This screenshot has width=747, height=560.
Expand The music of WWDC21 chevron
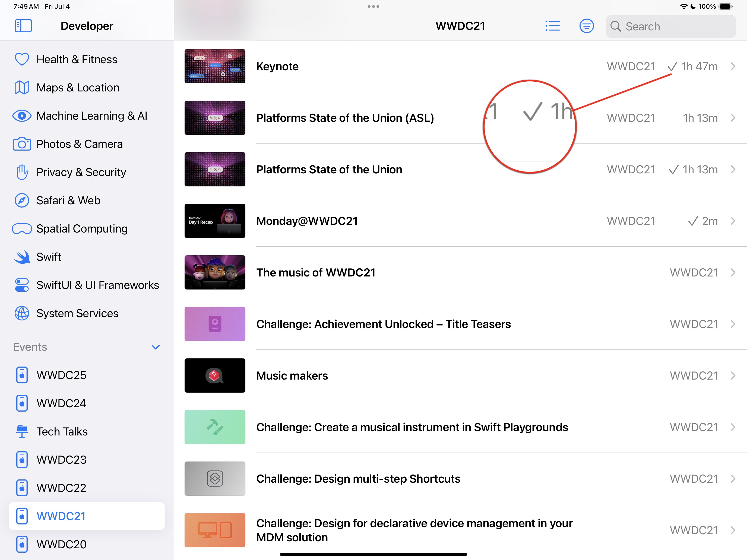coord(733,272)
